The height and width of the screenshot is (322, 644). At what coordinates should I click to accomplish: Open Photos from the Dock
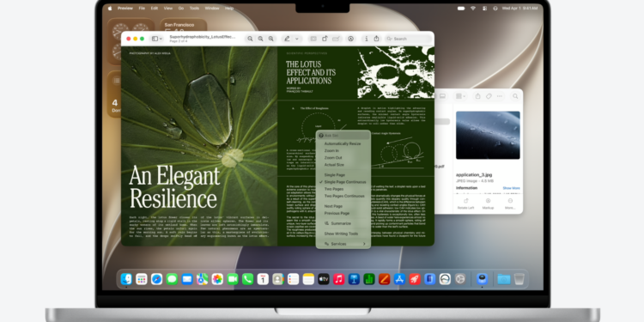[217, 279]
